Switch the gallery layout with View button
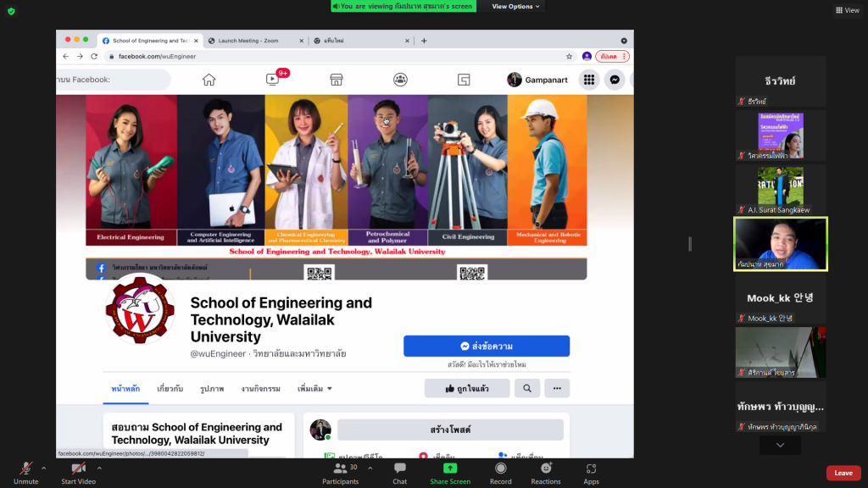This screenshot has height=488, width=868. pos(847,10)
